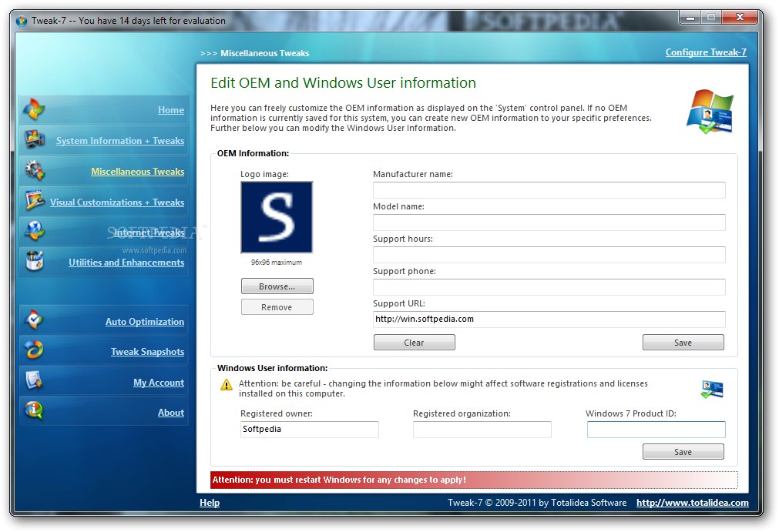Click Save in Windows User information
This screenshot has width=779, height=532.
click(x=683, y=452)
